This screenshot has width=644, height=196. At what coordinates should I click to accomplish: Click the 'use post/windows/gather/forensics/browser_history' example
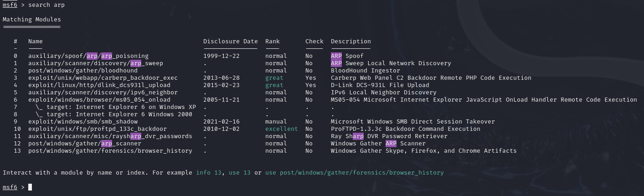[x=354, y=173]
